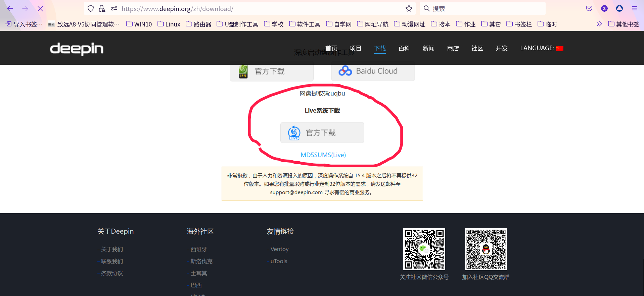This screenshot has width=644, height=296.
Task: Stop page loading with the X button
Action: pyautogui.click(x=40, y=9)
